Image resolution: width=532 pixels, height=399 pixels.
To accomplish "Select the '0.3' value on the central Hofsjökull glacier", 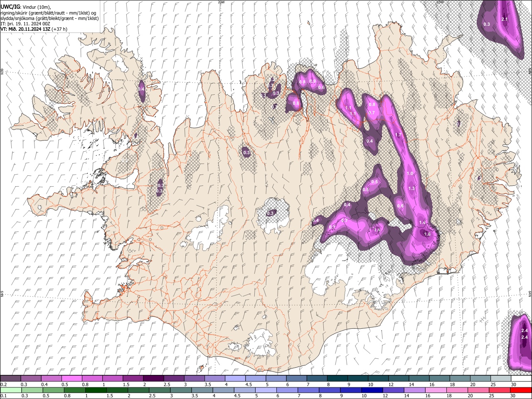I will [271, 213].
